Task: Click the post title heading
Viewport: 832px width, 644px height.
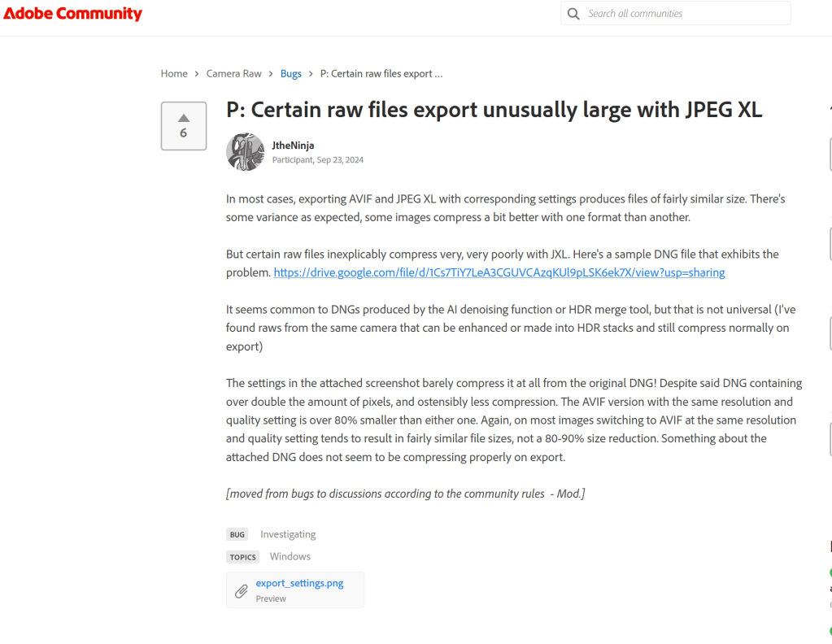Action: [494, 111]
